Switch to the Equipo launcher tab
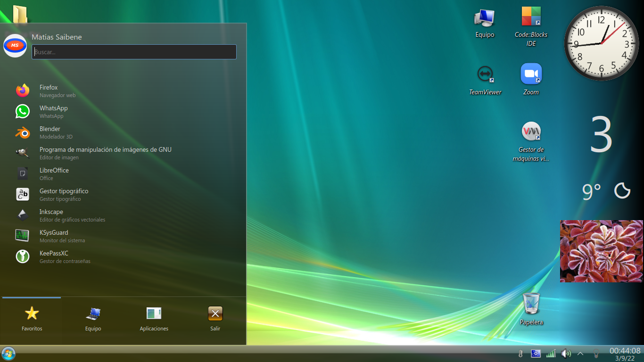The height and width of the screenshot is (362, 644). pos(93,320)
